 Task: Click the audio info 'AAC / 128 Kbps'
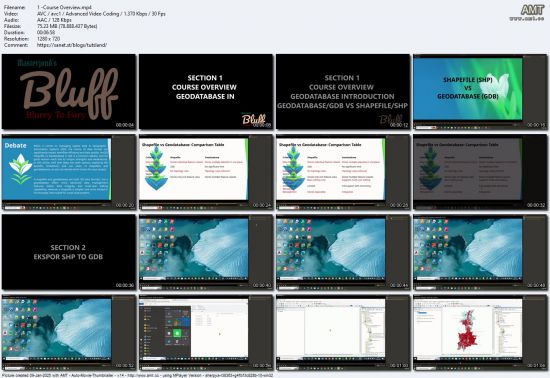[54, 20]
